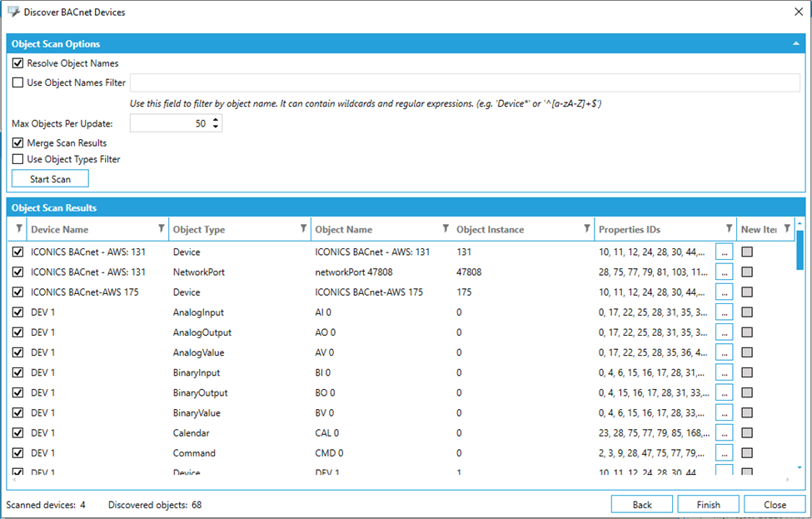812x519 pixels.
Task: Click the scroll up arrow of results list
Action: coord(800,224)
